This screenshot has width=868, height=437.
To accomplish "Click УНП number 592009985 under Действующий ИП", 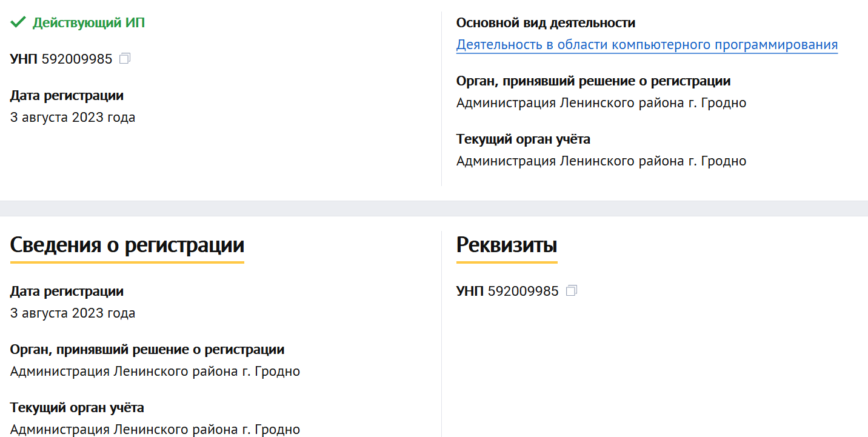I will [x=77, y=59].
